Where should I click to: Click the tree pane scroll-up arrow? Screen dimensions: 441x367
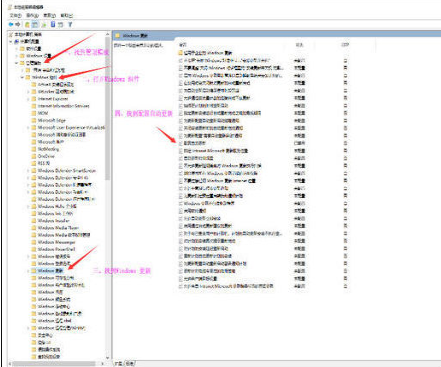(x=108, y=34)
